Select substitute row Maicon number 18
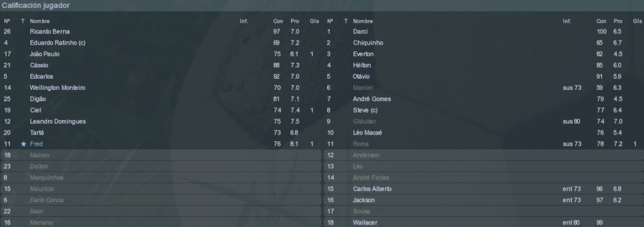 (x=161, y=155)
